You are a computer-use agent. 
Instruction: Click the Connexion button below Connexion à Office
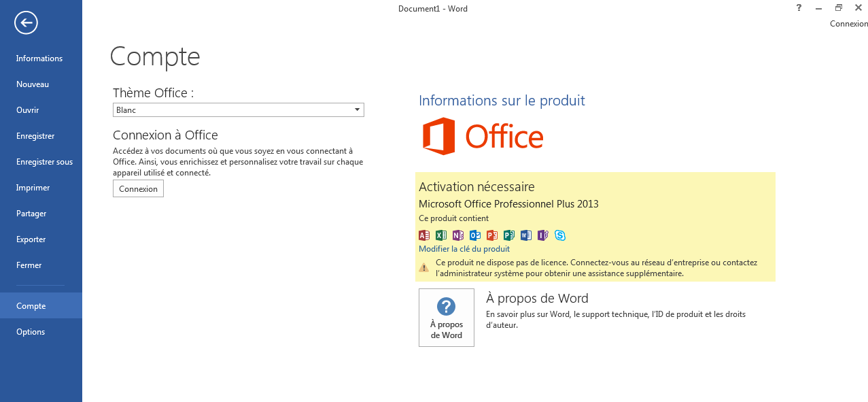coord(138,189)
